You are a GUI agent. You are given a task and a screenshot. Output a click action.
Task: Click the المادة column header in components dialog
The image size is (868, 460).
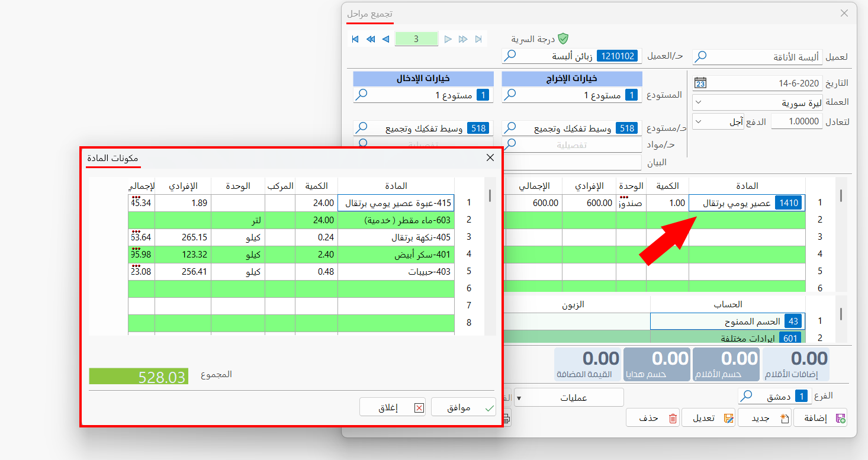pyautogui.click(x=396, y=186)
